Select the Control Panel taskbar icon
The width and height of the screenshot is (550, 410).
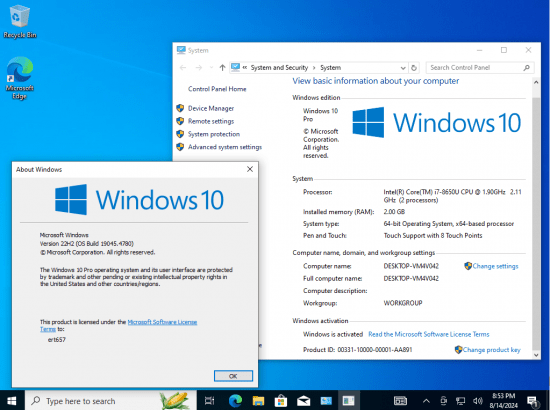326,401
